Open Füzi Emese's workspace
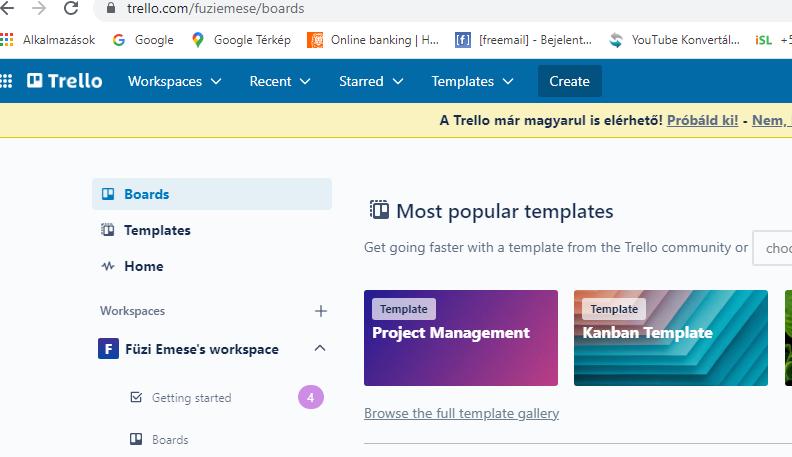Screen dimensions: 792x457 pyautogui.click(x=202, y=349)
